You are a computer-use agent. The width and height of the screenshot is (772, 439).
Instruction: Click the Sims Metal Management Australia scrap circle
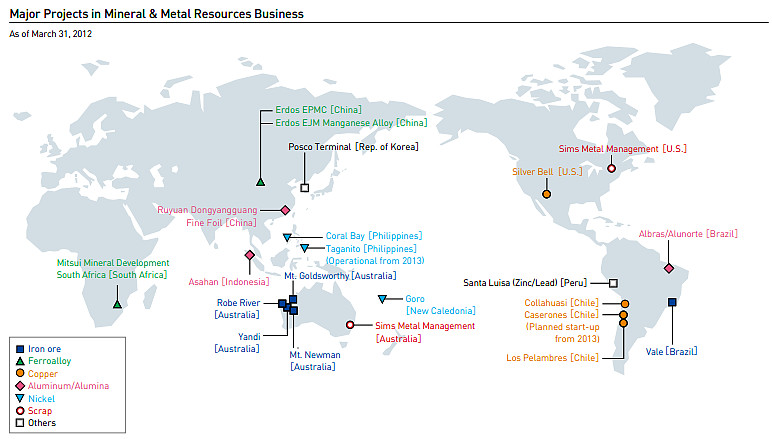[x=350, y=325]
